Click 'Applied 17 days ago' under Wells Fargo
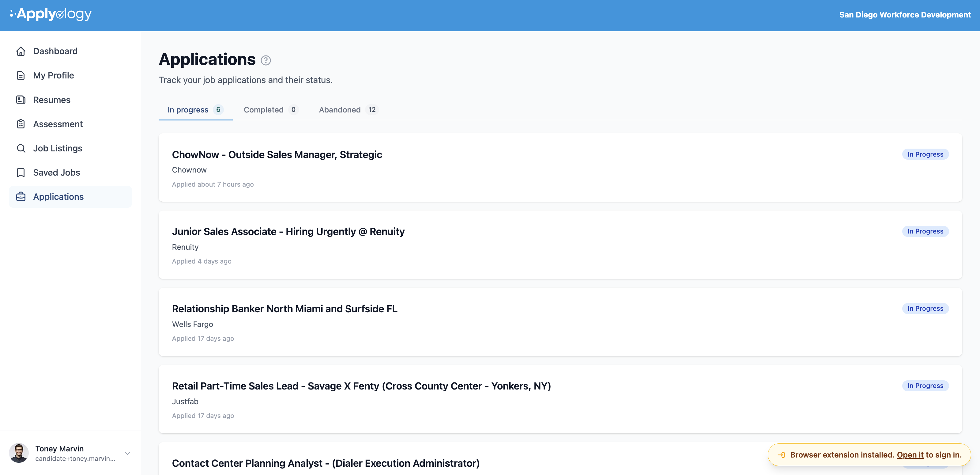The image size is (980, 475). pos(203,338)
